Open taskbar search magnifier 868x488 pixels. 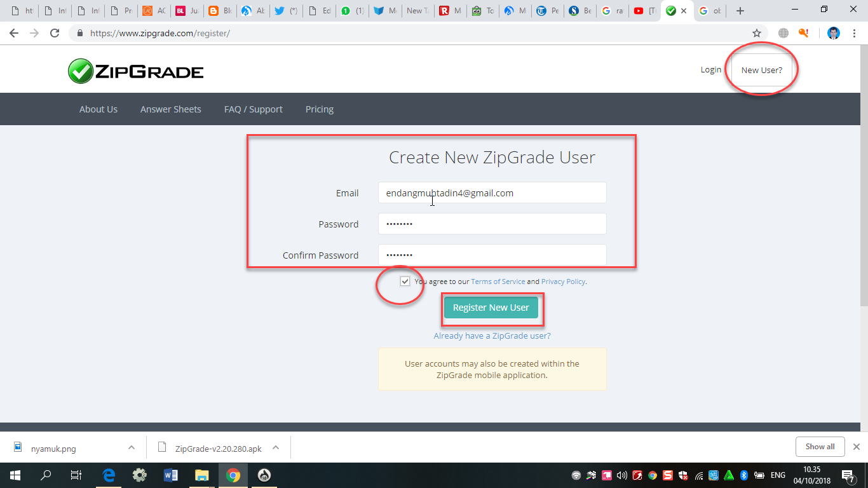pos(46,475)
